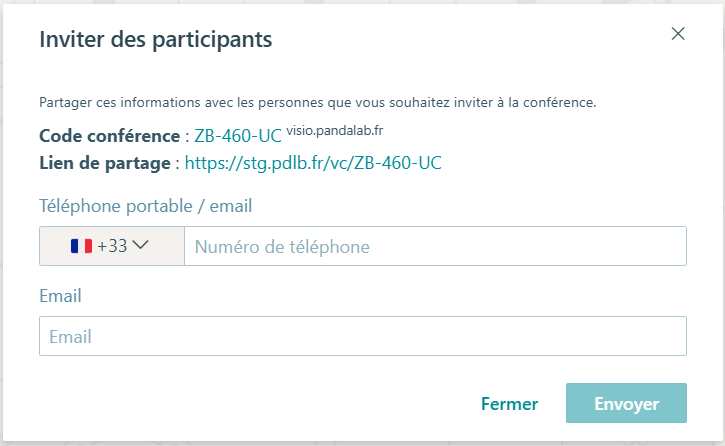The height and width of the screenshot is (446, 725).
Task: Close the invite participants dialog
Action: (678, 34)
